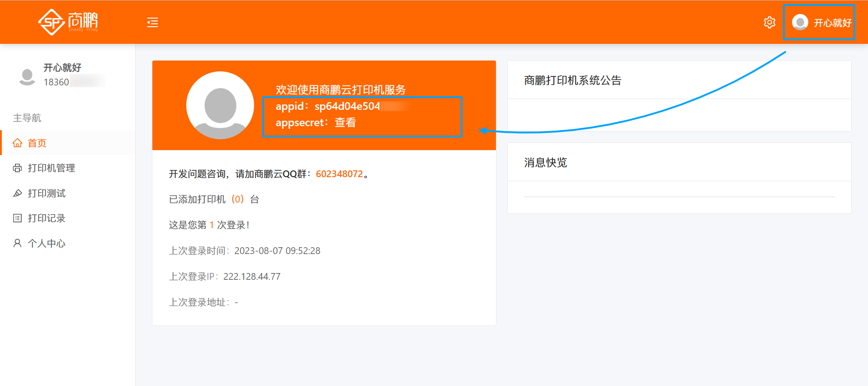The image size is (868, 386).
Task: Click the small avatar in the top-right header
Action: click(x=800, y=23)
